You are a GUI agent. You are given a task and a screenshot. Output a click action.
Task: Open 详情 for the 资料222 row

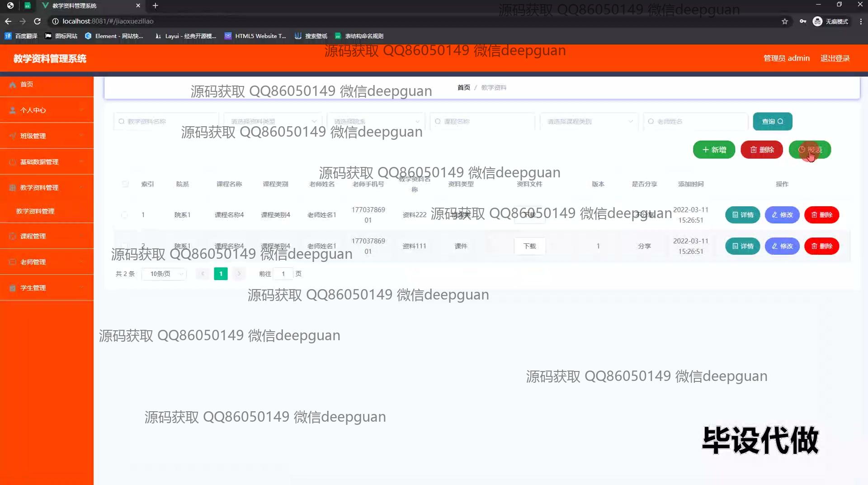click(742, 215)
